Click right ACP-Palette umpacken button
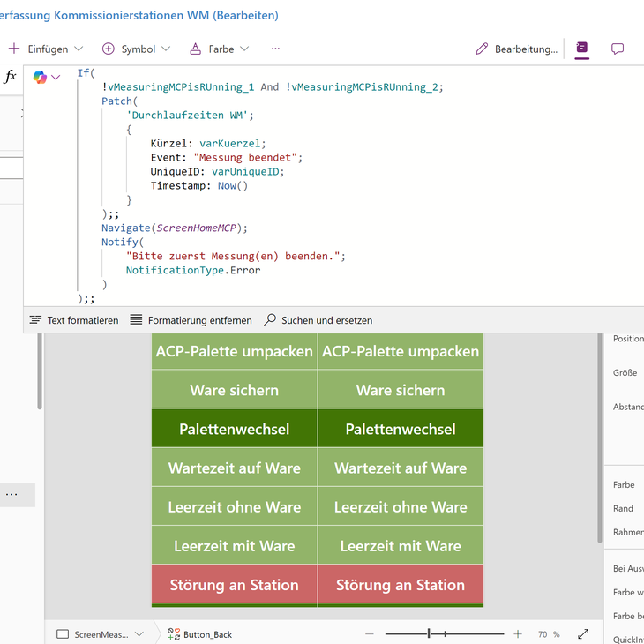Image resolution: width=644 pixels, height=644 pixels. coord(401,351)
